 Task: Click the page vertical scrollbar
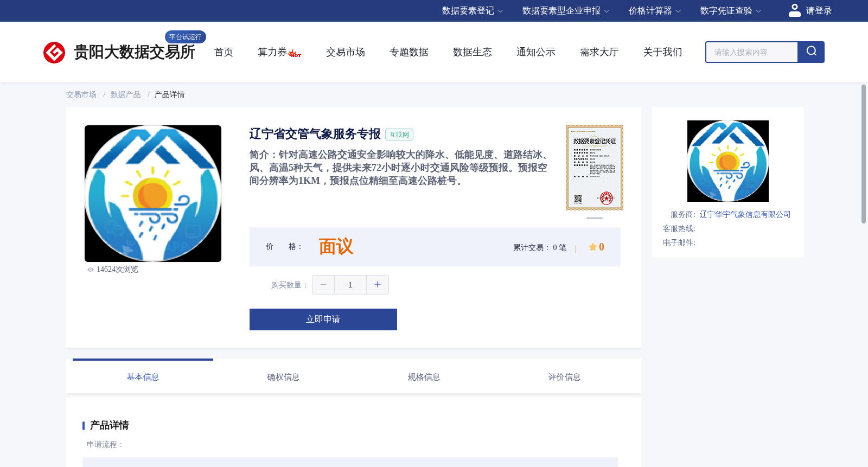point(864,154)
